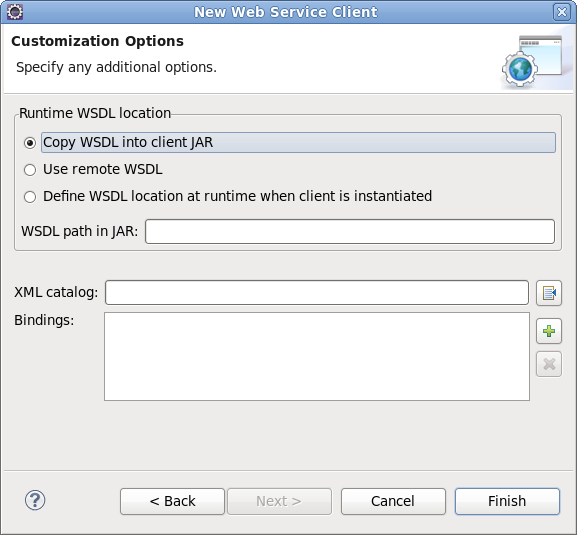Go to the previous page with Back
This screenshot has height=535, width=577.
(x=172, y=501)
